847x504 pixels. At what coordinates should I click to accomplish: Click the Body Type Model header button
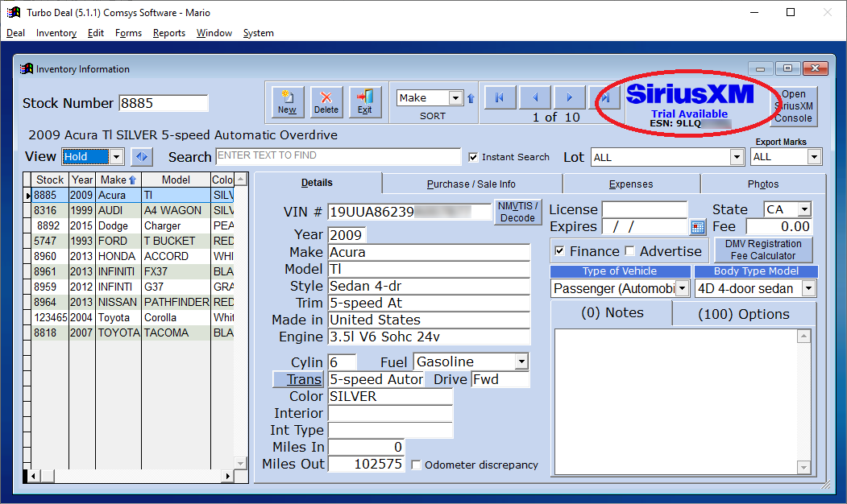click(x=756, y=271)
